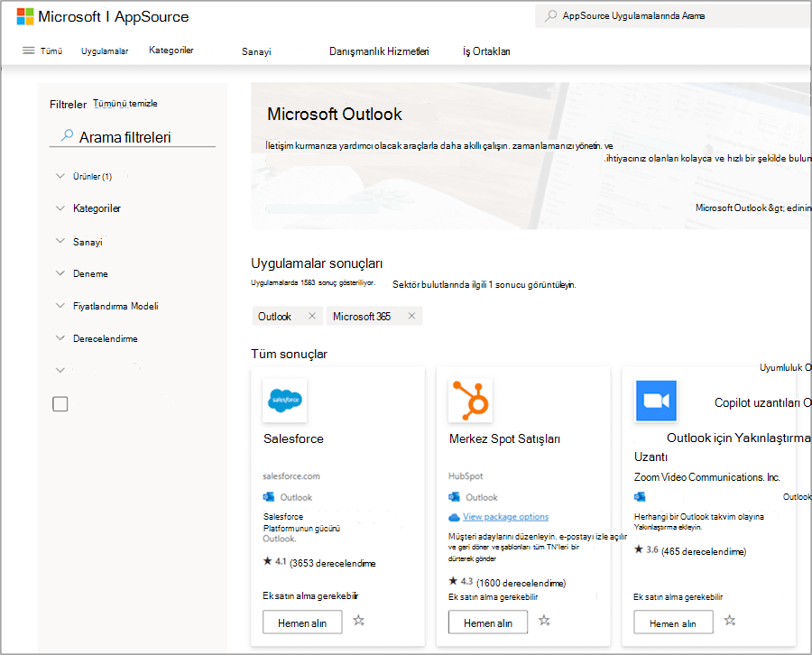Click the rating star on Salesforce card
The image size is (812, 655).
tap(267, 561)
